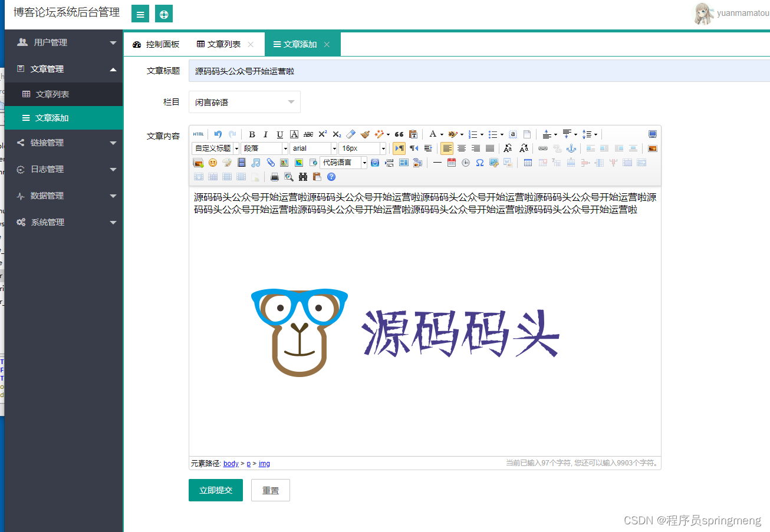Toggle bold formatting
This screenshot has height=532, width=770.
pyautogui.click(x=252, y=134)
